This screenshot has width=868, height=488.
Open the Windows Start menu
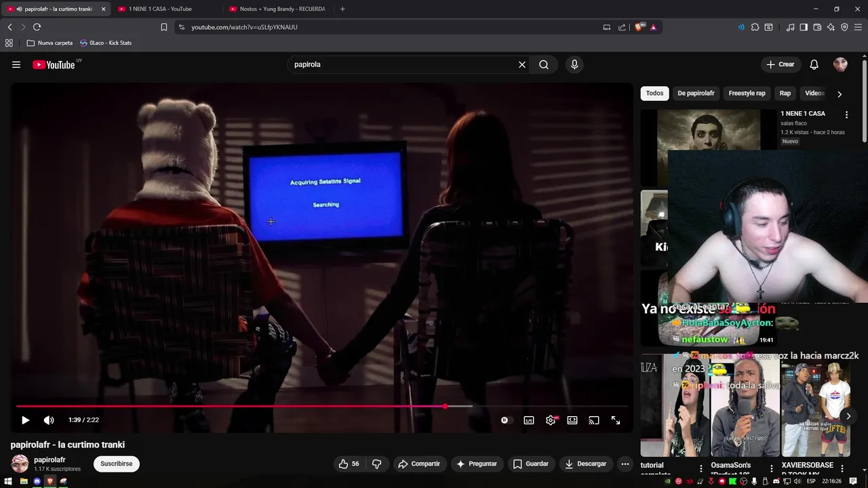point(9,481)
